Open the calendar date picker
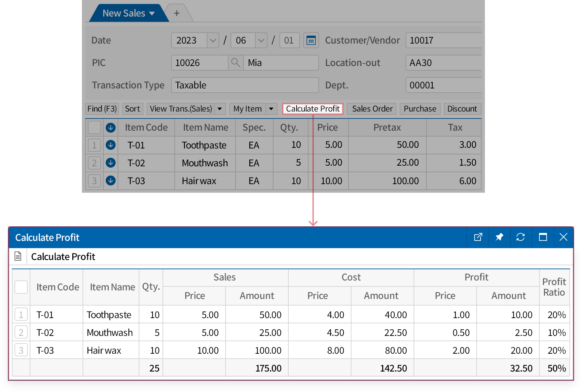The width and height of the screenshot is (582, 392). click(x=311, y=40)
